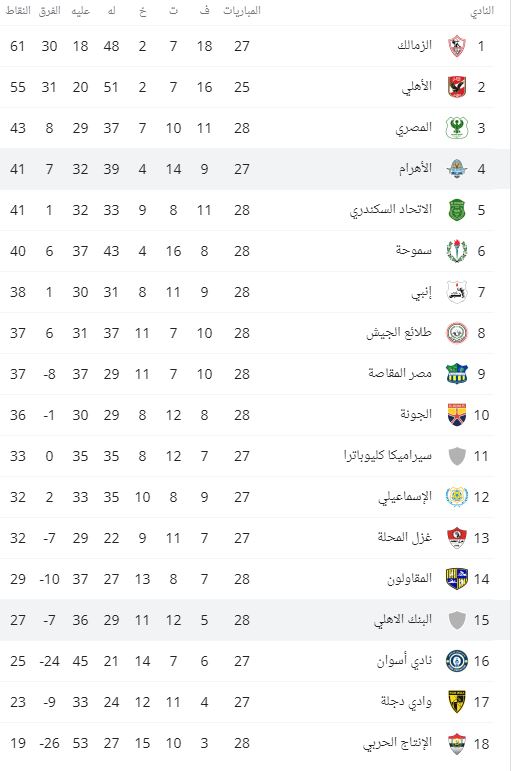Click the Zamalek club crest icon

(x=457, y=46)
